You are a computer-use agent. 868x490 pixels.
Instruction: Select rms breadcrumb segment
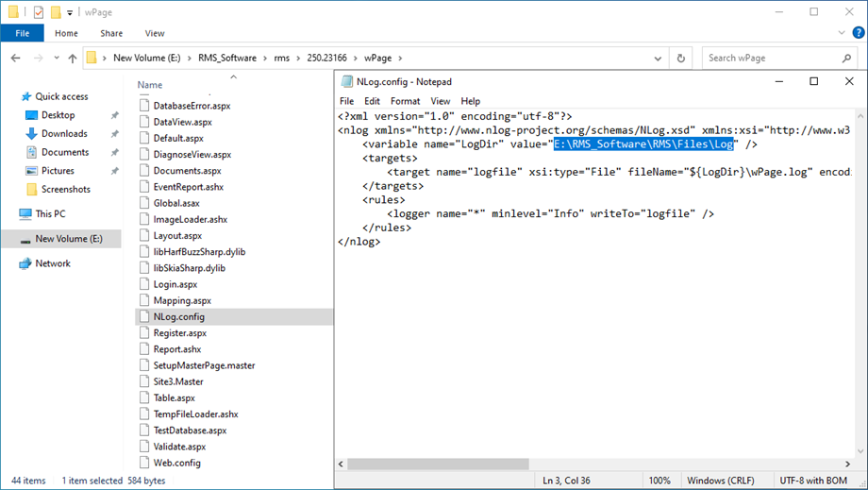[282, 58]
